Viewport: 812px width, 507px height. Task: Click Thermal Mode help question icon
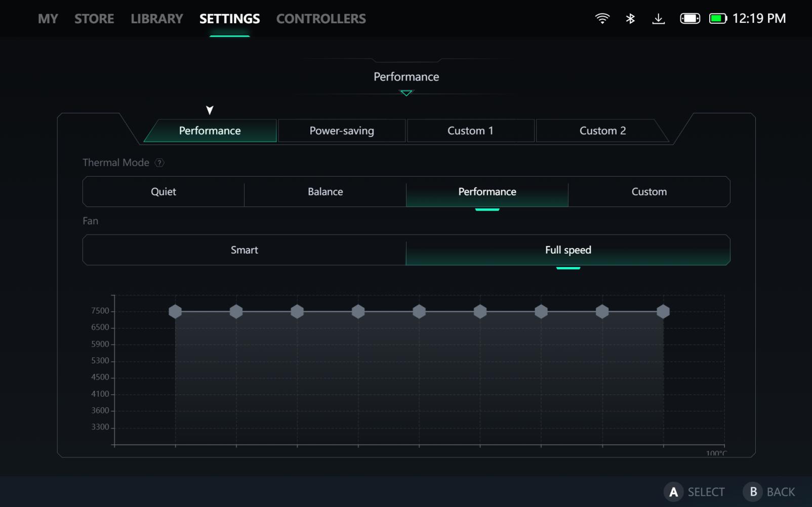[159, 163]
